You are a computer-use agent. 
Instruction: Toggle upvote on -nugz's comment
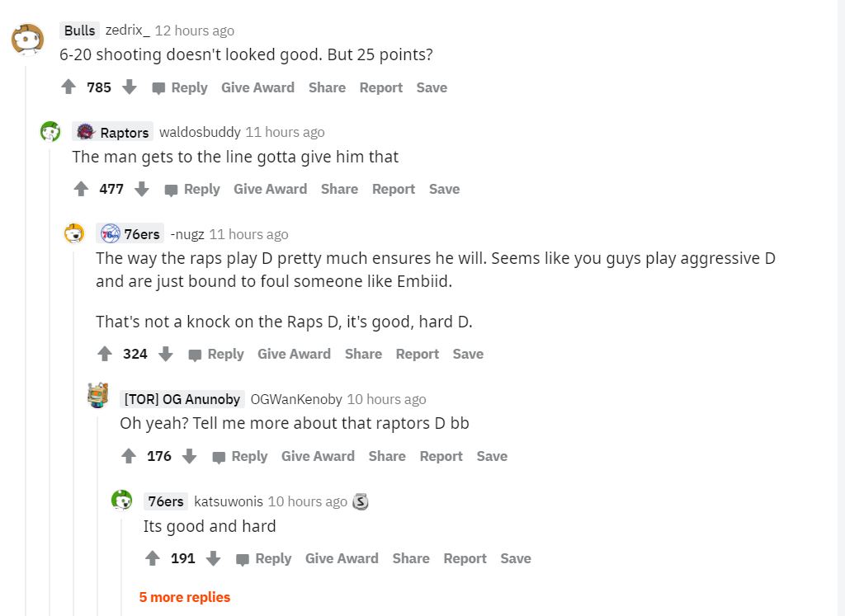click(x=104, y=354)
